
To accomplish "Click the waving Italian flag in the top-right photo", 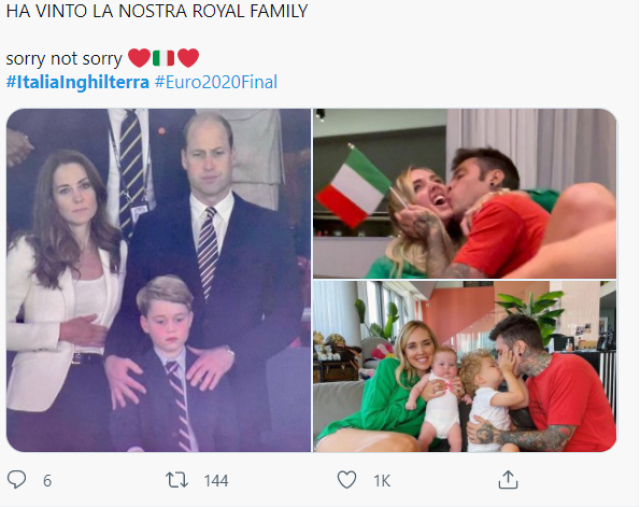I will coord(352,187).
